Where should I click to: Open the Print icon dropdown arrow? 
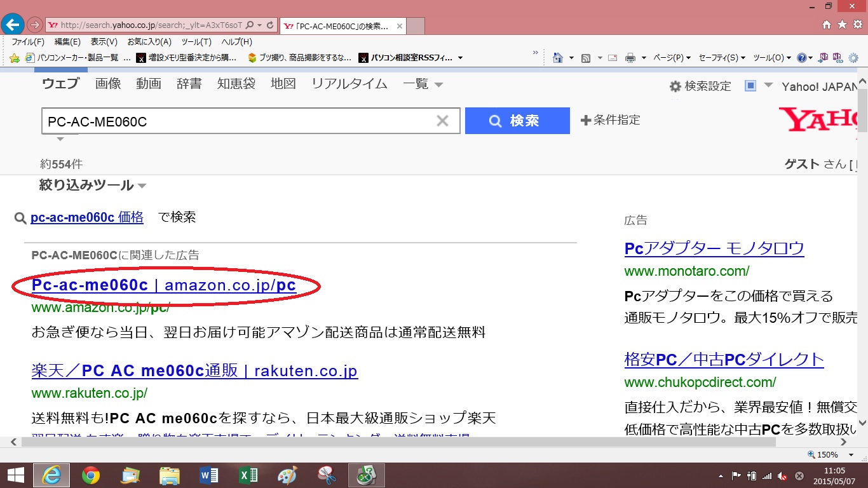644,58
